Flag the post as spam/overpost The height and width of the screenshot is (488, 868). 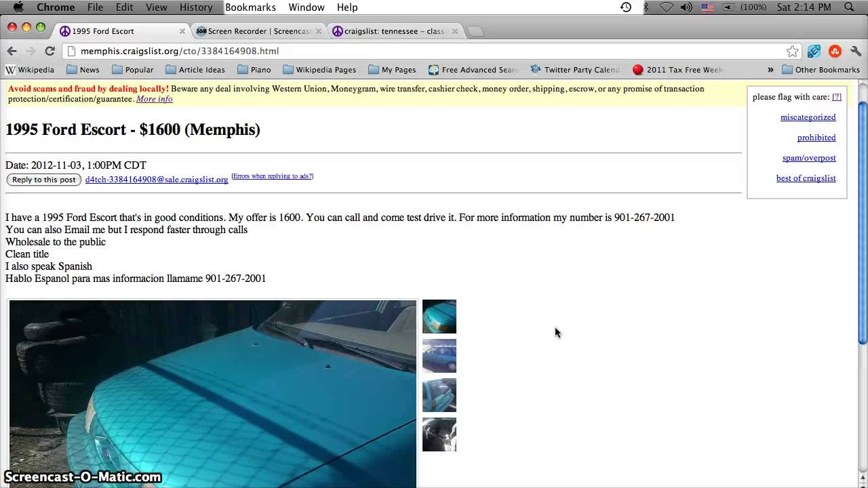coord(809,158)
